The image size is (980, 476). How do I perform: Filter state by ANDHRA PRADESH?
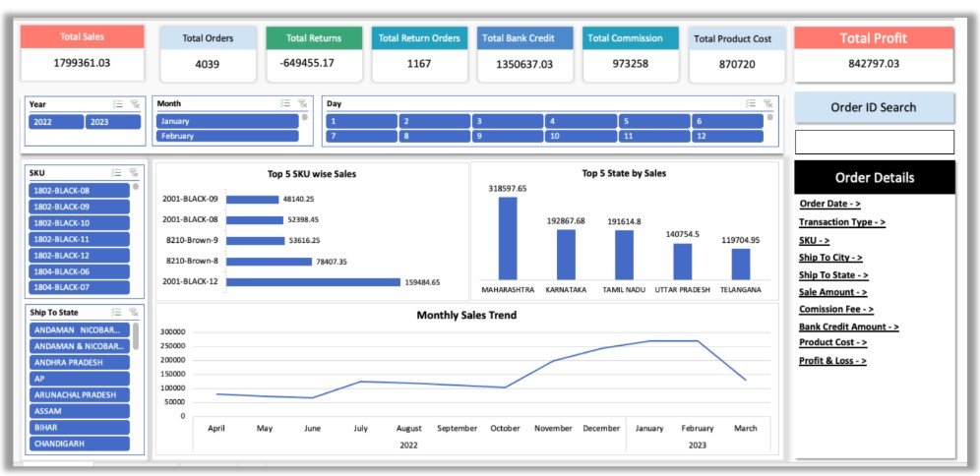pos(80,362)
